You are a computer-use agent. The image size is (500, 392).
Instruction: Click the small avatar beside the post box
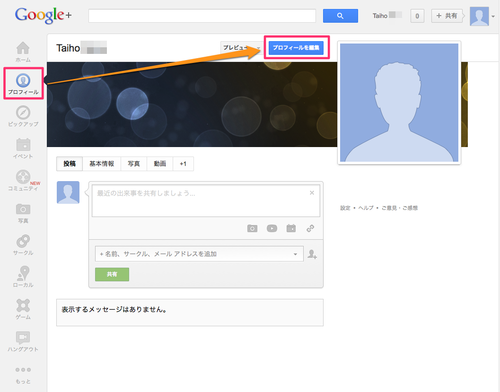coord(68,192)
